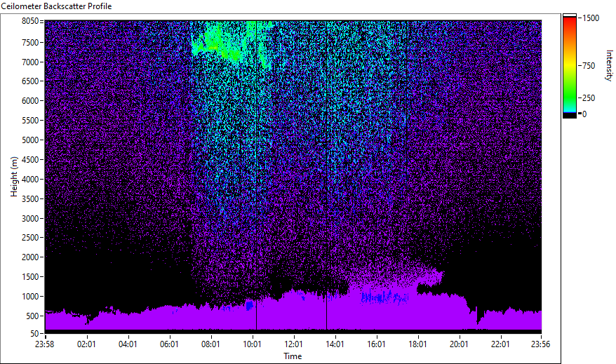
Task: Click the Ceilometer Backscatter Profile title
Action: coord(56,6)
